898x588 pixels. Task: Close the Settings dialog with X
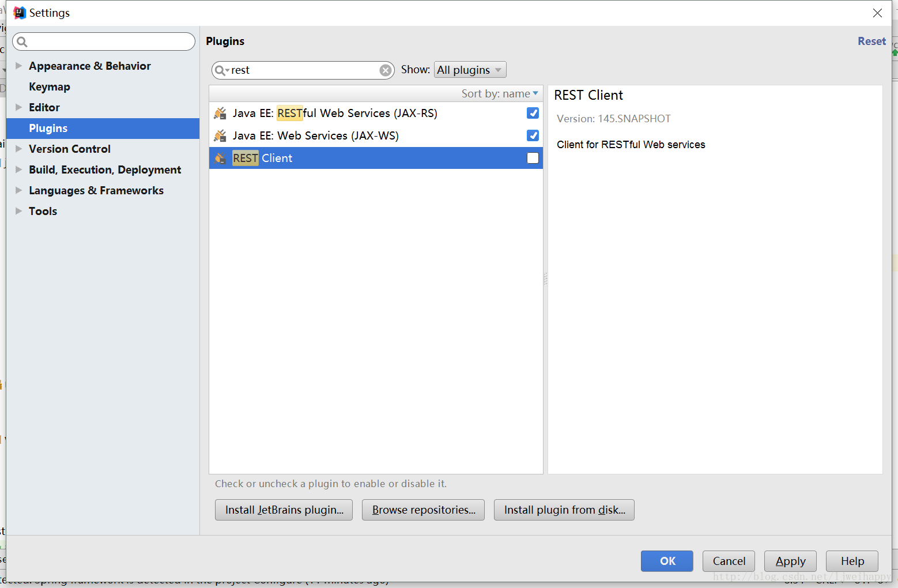(877, 13)
